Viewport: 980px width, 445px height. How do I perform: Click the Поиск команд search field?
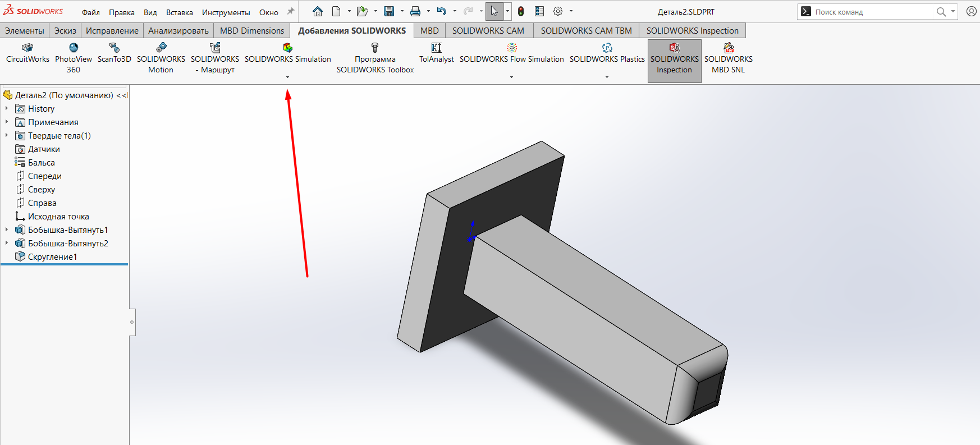(873, 12)
